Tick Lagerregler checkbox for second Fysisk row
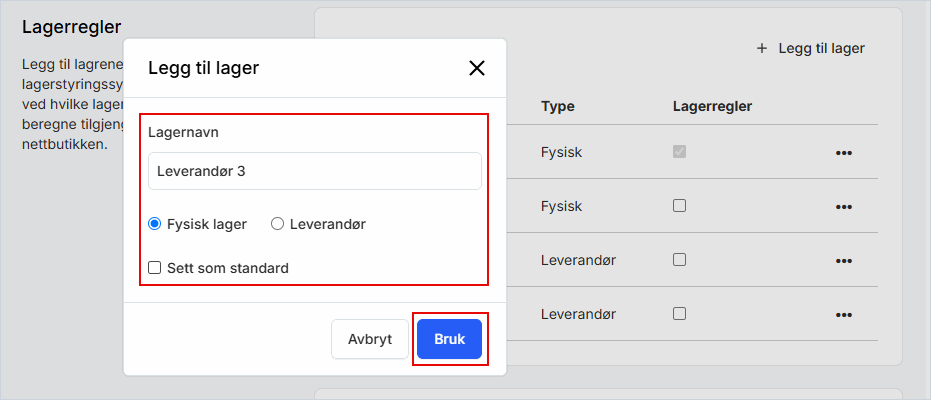This screenshot has width=931, height=400. click(680, 206)
